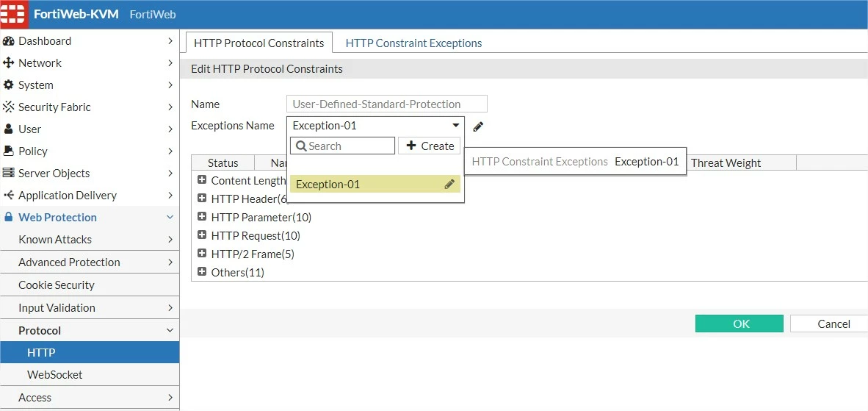Click the Policy icon in sidebar
This screenshot has width=868, height=411.
coord(8,151)
